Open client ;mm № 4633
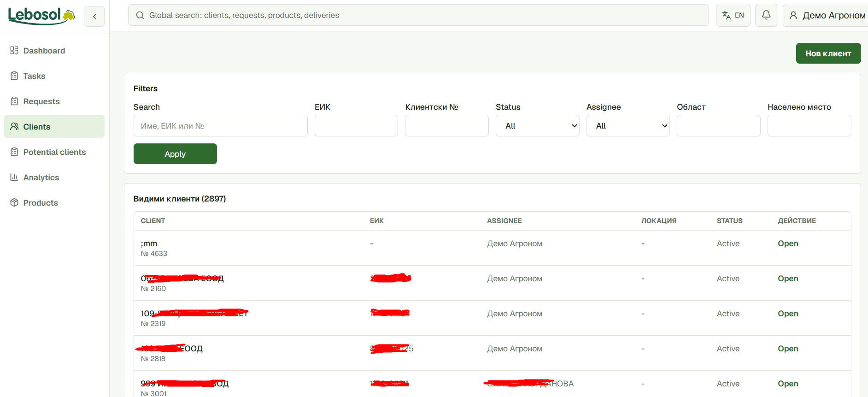The width and height of the screenshot is (868, 397). click(788, 243)
